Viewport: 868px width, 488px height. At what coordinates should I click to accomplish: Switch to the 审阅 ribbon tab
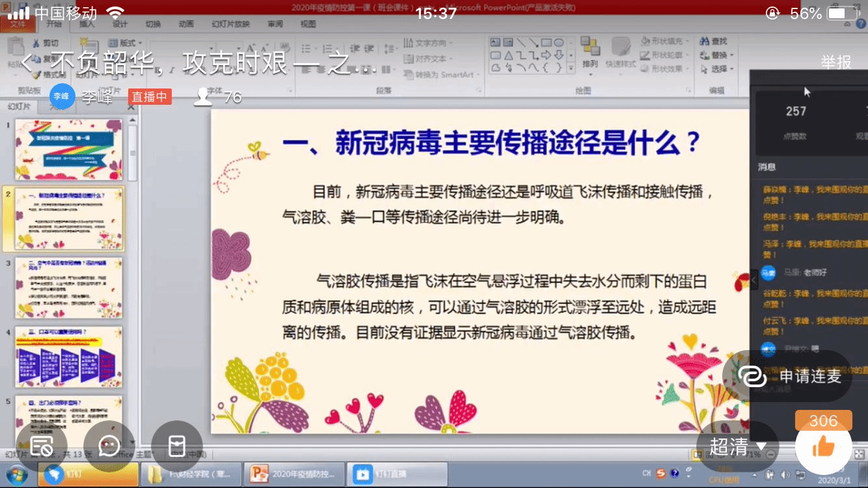(x=275, y=24)
